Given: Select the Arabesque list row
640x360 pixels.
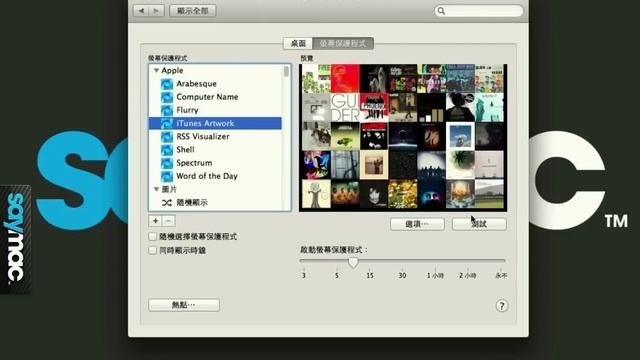Looking at the screenshot, I should tap(215, 84).
